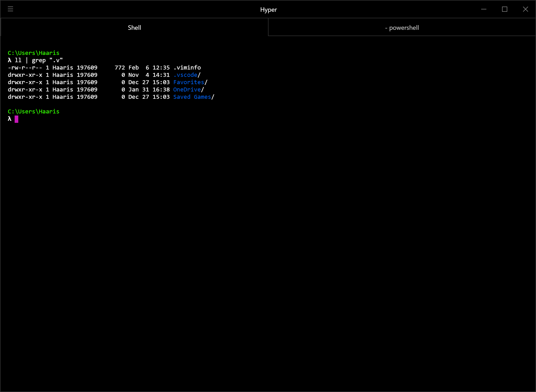
Task: Click the -rw-r--r-- permissions text
Action: [25, 68]
